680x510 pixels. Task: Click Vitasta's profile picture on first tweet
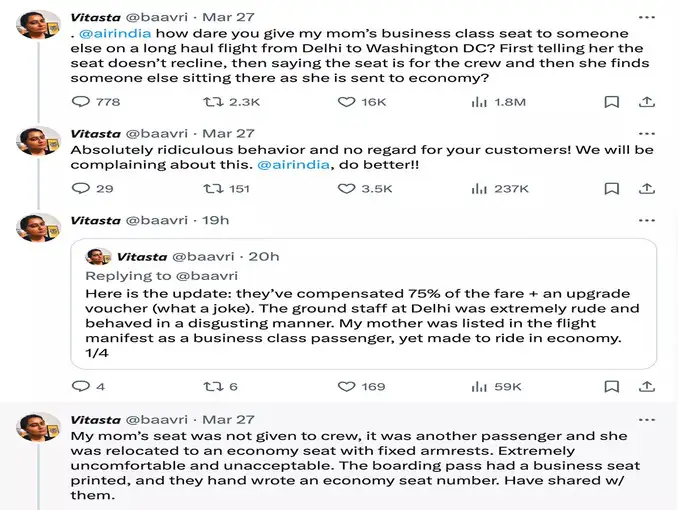point(39,24)
